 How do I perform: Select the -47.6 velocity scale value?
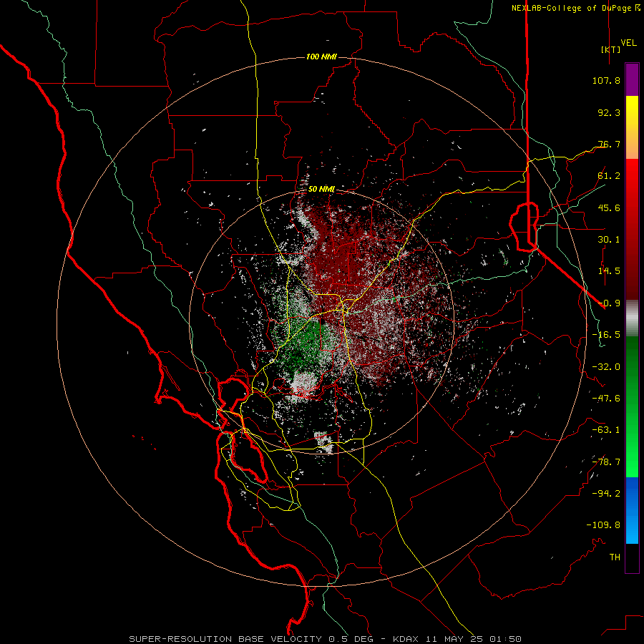(606, 399)
